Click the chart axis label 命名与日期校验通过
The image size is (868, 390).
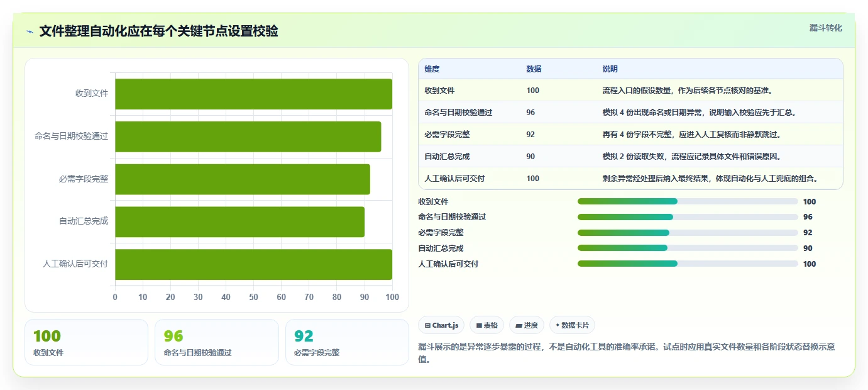(x=72, y=136)
